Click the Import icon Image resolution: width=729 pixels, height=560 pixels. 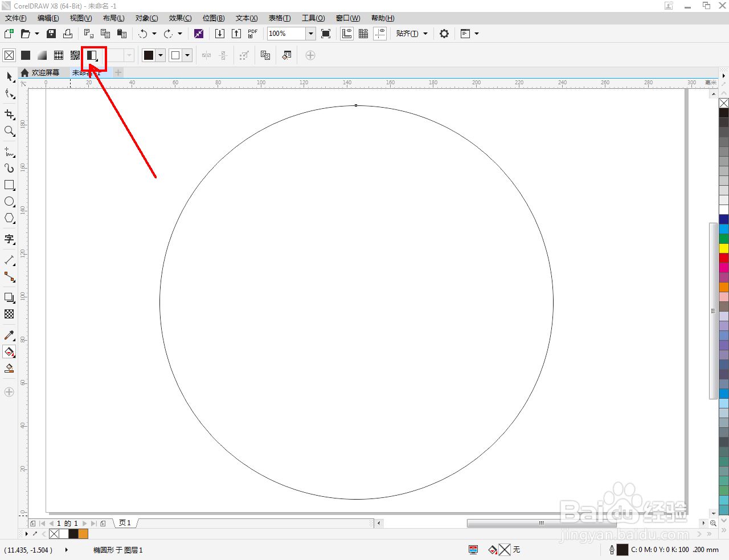220,34
